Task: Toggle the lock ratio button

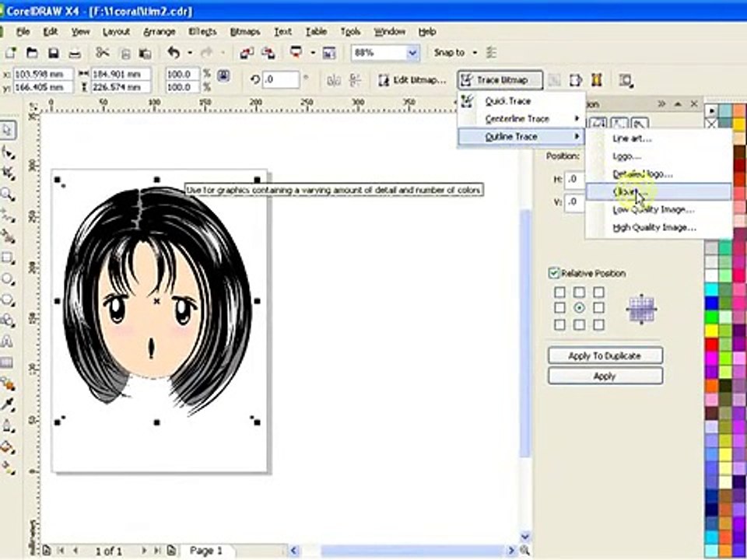Action: (x=223, y=75)
